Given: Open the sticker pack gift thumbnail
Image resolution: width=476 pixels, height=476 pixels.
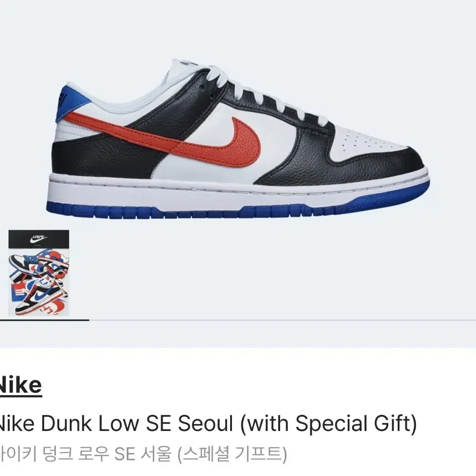Looking at the screenshot, I should pyautogui.click(x=39, y=273).
